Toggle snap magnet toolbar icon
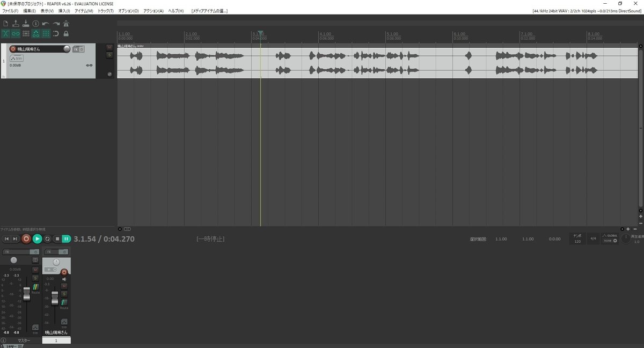Screen dimensions: 644x348 tap(56, 34)
